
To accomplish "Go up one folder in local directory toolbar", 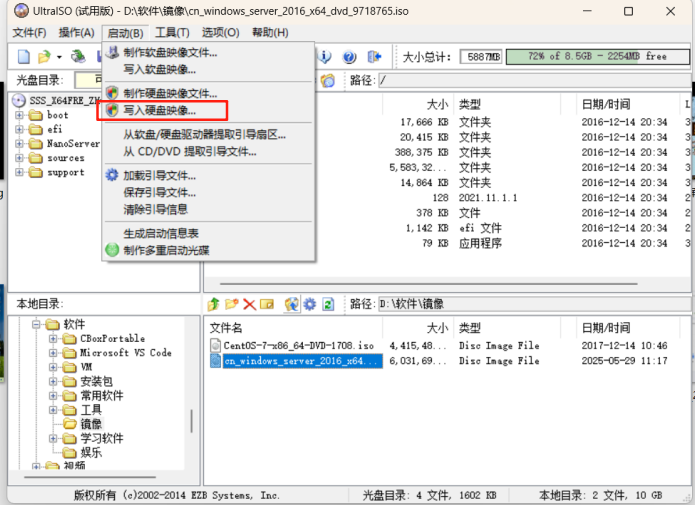I will (214, 304).
